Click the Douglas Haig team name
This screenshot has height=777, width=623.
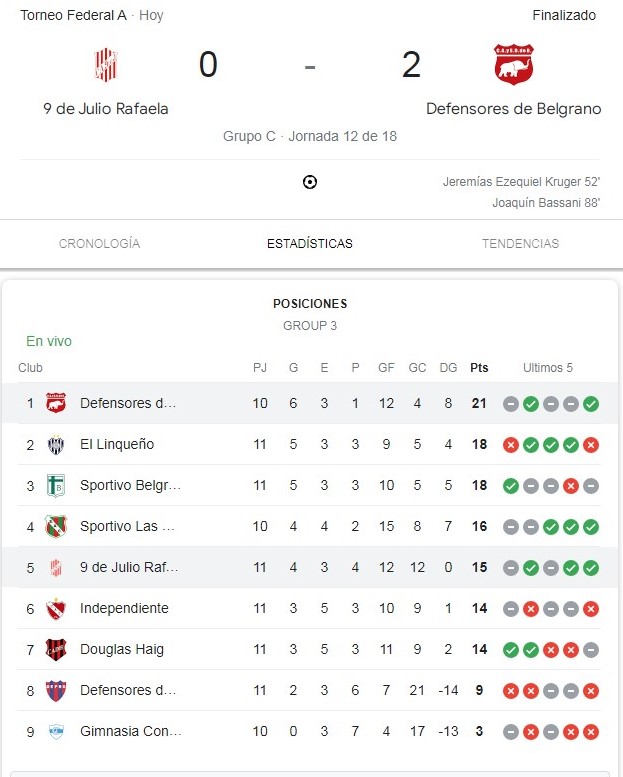point(122,650)
